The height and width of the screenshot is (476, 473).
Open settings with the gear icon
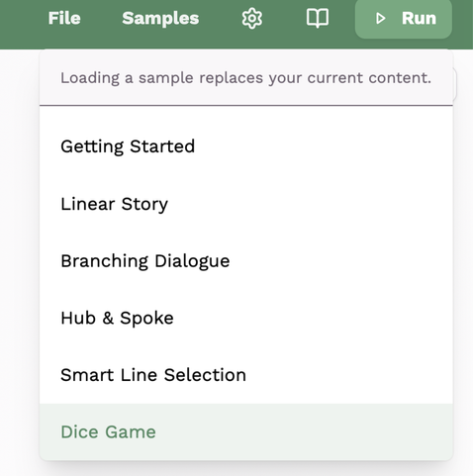(x=252, y=19)
